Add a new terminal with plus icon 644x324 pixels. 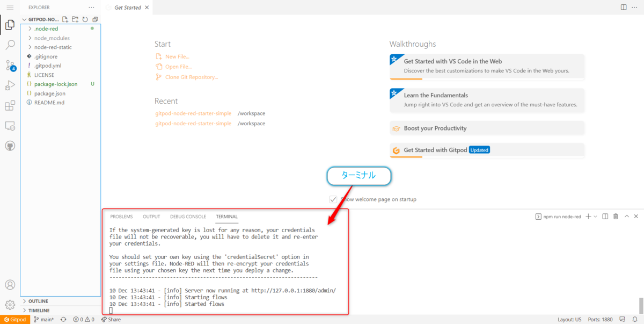point(588,217)
